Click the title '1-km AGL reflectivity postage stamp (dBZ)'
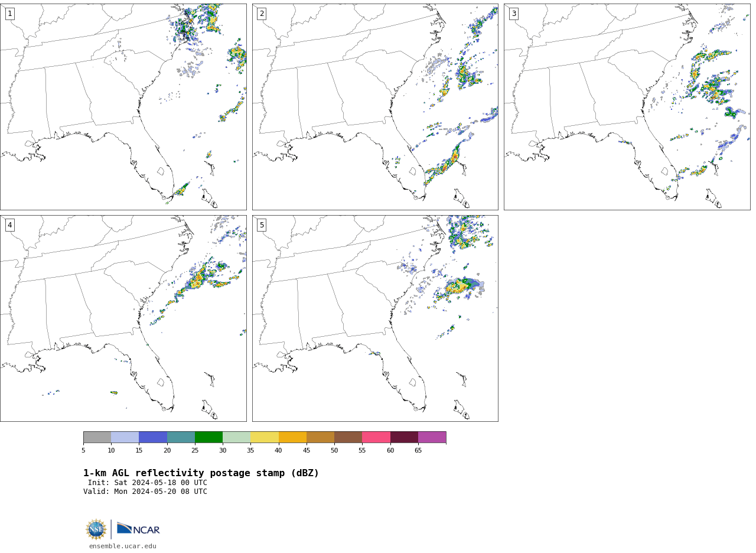This screenshot has height=553, width=756. point(201,473)
